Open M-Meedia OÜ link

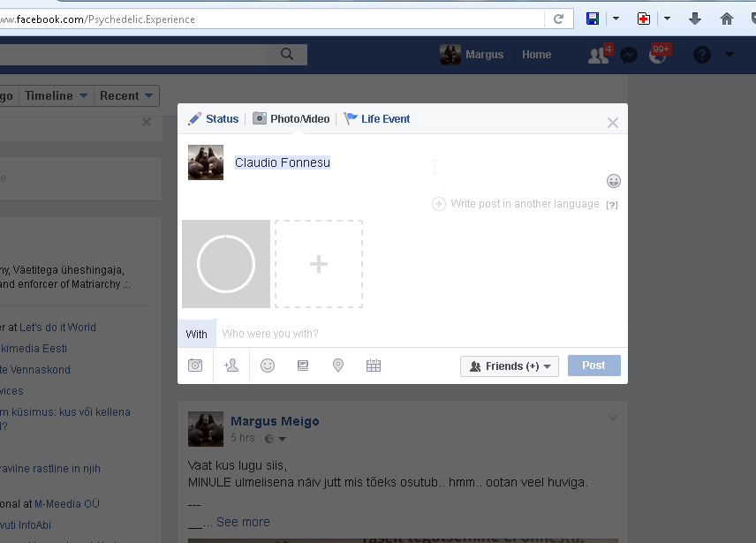pyautogui.click(x=67, y=503)
